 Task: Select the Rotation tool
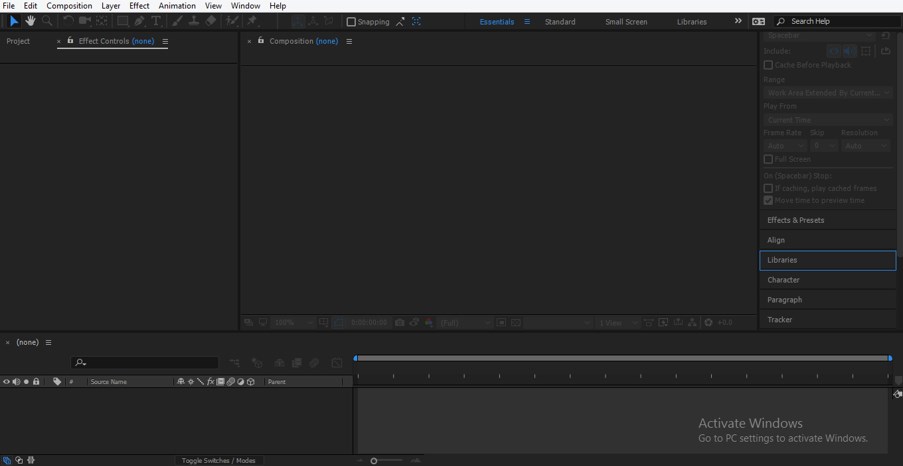68,21
